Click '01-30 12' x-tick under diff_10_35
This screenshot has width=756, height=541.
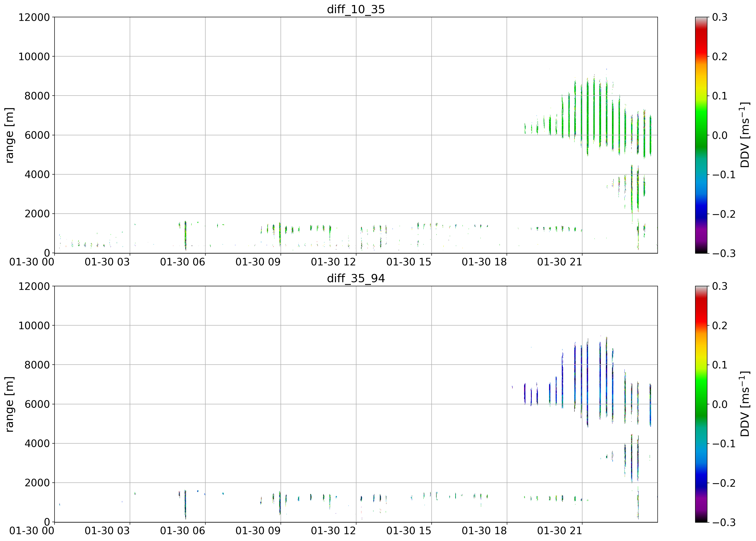[x=333, y=262]
